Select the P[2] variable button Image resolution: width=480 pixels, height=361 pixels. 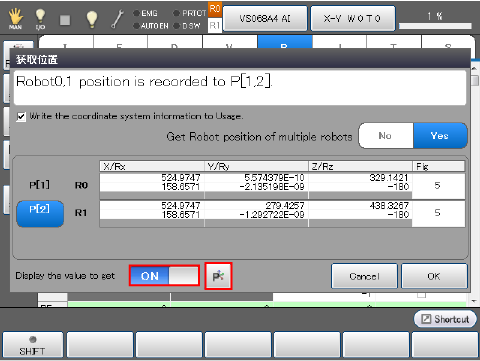40,214
